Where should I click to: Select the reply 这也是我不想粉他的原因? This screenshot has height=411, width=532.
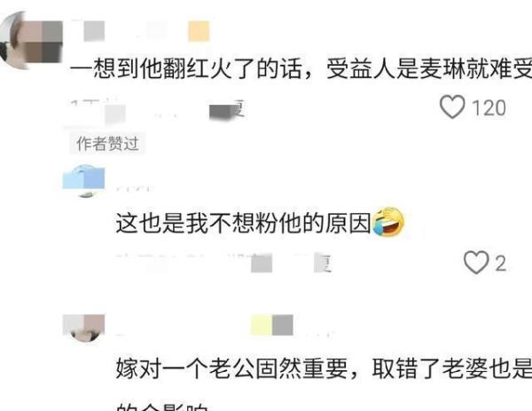click(243, 223)
